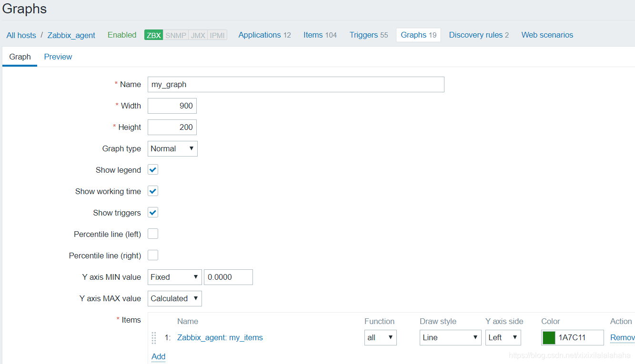635x364 pixels.
Task: Click the IPMI availability badge
Action: (x=217, y=35)
